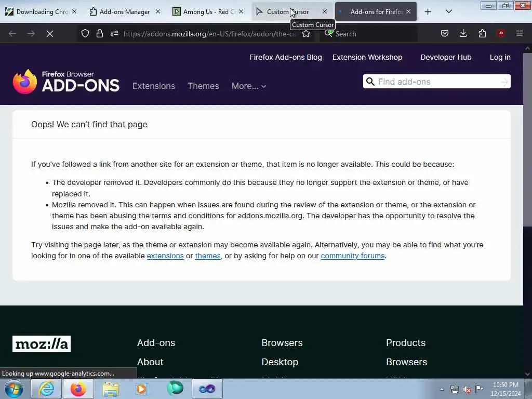Close the Downloading Chrome tab
The image size is (532, 399).
click(74, 12)
